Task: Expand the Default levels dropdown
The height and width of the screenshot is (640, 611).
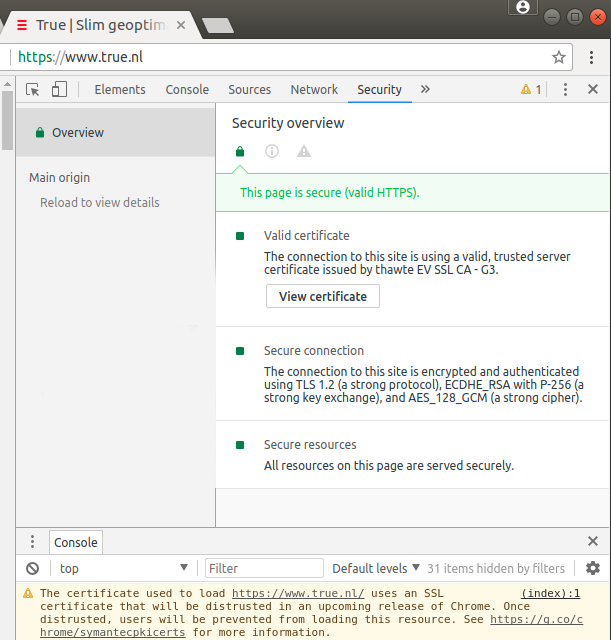Action: click(376, 568)
